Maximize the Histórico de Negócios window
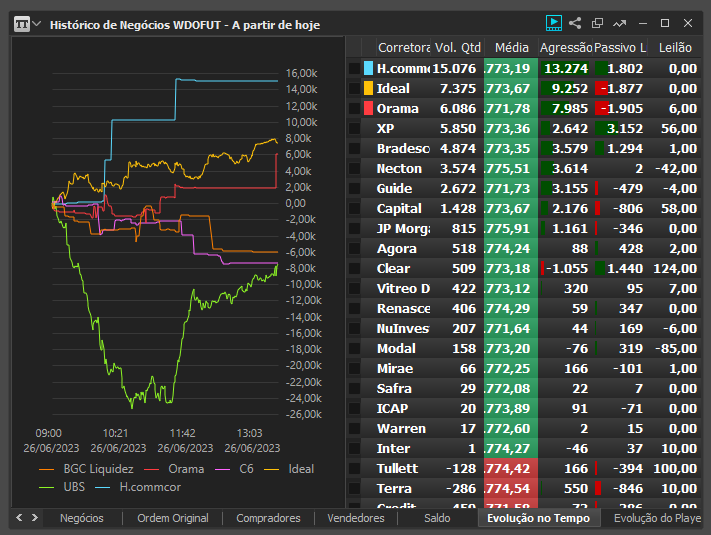The height and width of the screenshot is (535, 711). coord(665,23)
